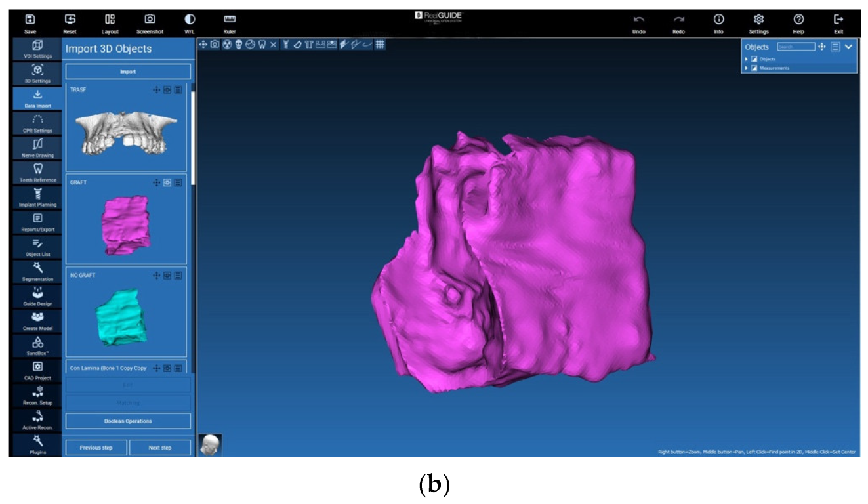Switch to the Data Import tab
Image resolution: width=868 pixels, height=504 pixels.
point(37,98)
